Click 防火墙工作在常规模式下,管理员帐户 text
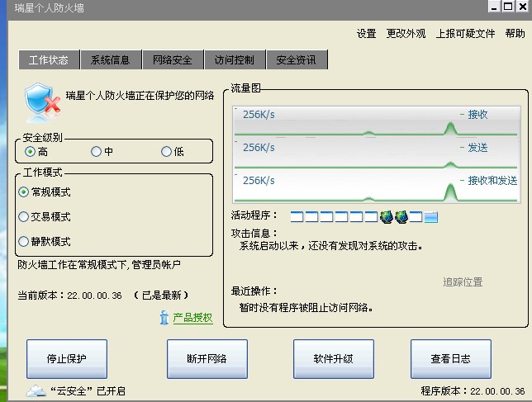This screenshot has height=402, width=532. click(99, 264)
